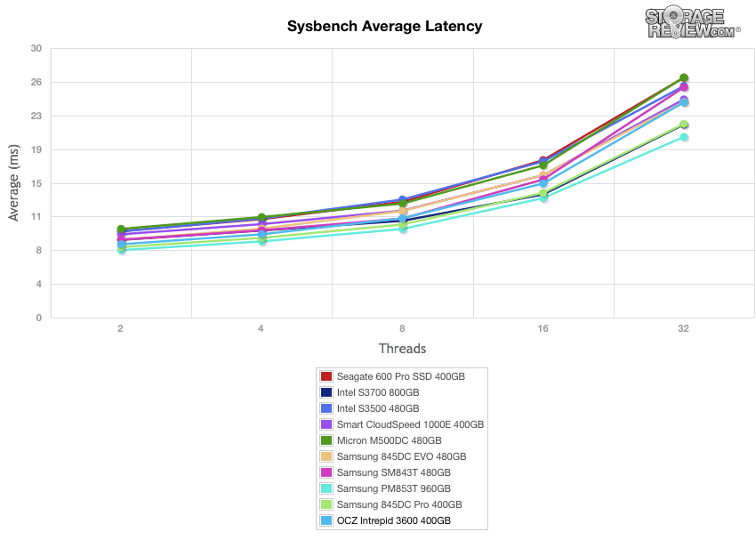Click the turquoise Samsung PM853T point at 32 threads
The image size is (756, 556).
[684, 137]
